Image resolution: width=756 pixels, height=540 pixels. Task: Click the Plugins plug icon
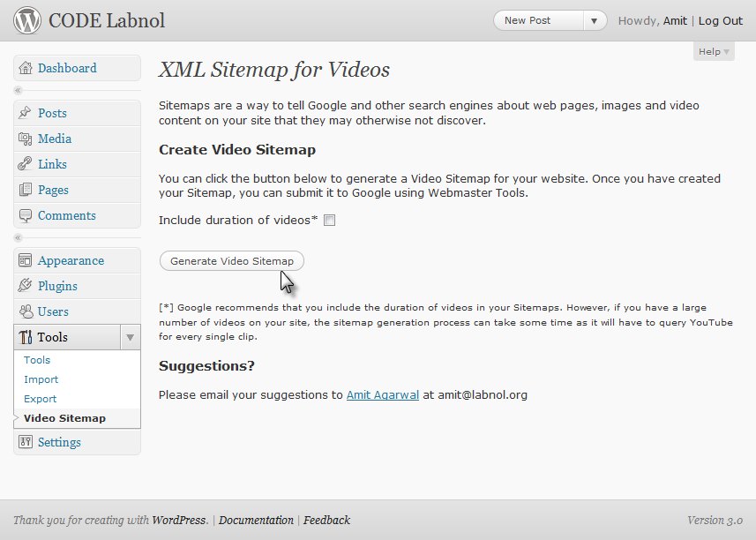[26, 286]
